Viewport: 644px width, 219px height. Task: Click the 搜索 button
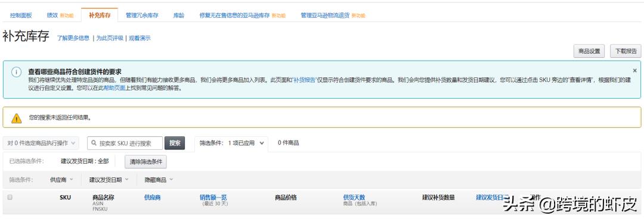click(175, 143)
